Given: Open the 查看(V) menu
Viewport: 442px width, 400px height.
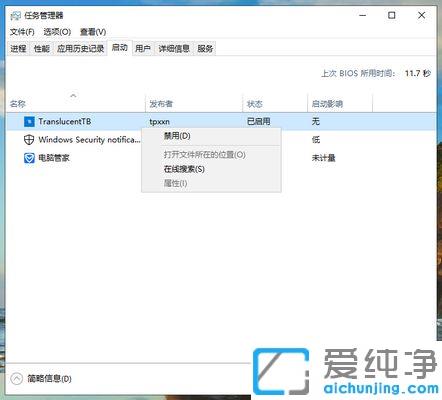Looking at the screenshot, I should [93, 32].
